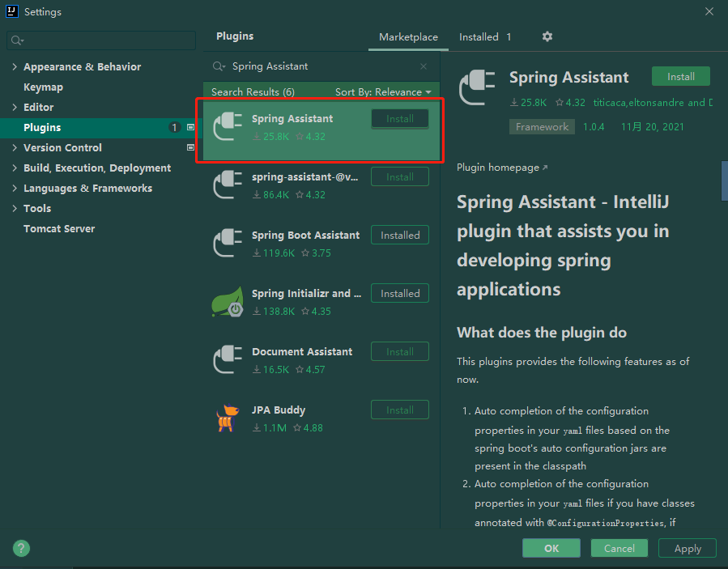
Task: Clear the Spring Assistant search with the X
Action: (424, 66)
